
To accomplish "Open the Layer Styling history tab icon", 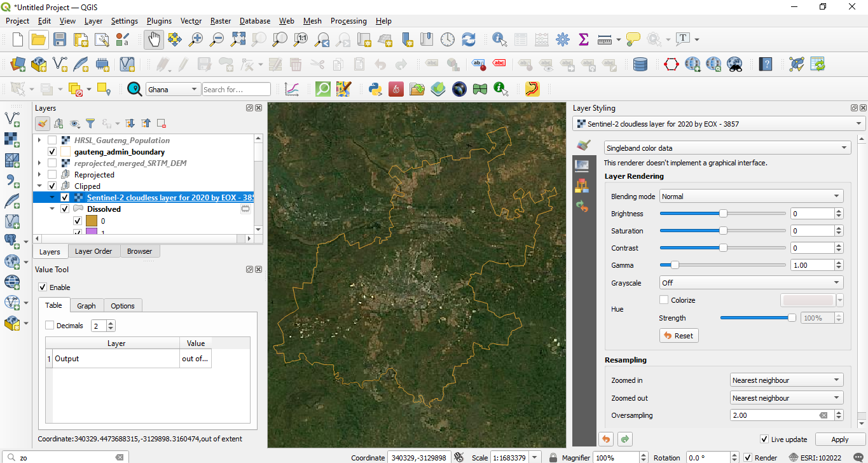I will point(581,206).
